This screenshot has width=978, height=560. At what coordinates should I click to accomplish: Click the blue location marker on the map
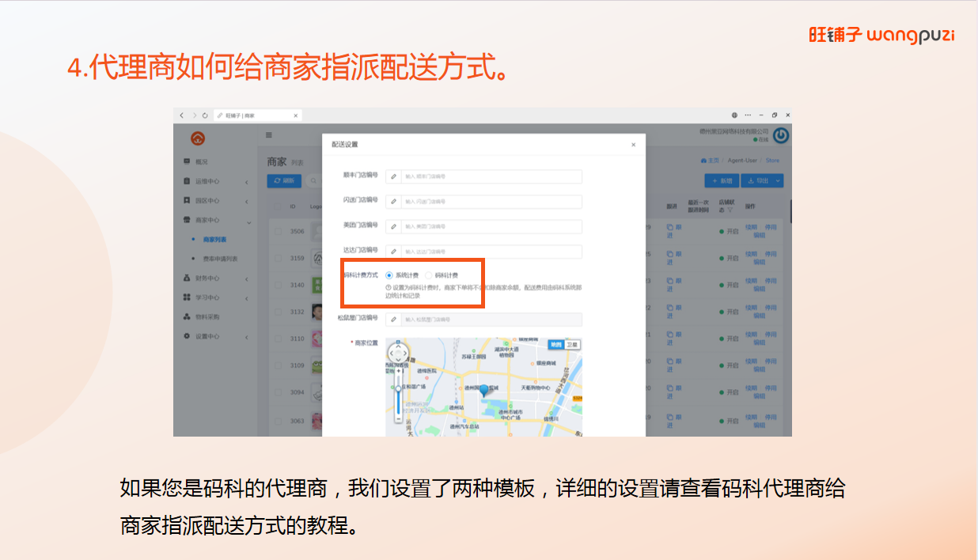click(x=484, y=389)
